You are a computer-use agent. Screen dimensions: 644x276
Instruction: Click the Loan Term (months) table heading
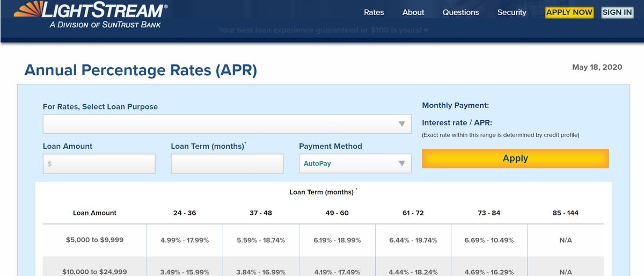coord(323,192)
